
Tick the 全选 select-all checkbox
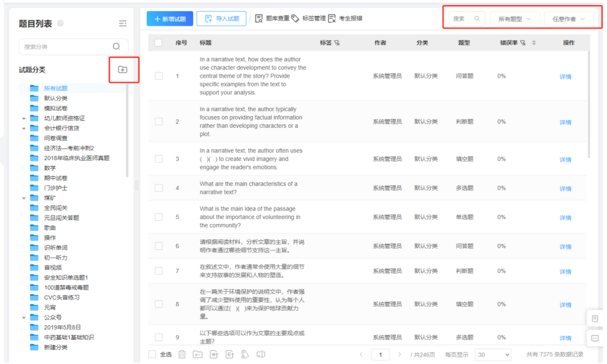[x=152, y=355]
